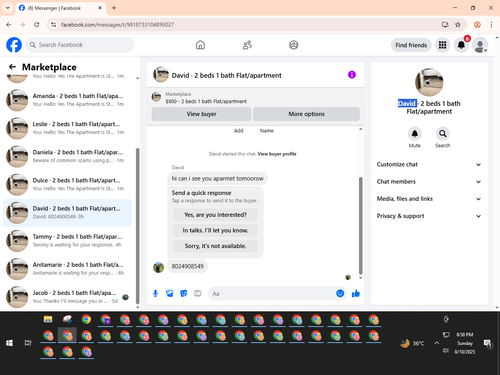Open the account profile avatar menu
The height and width of the screenshot is (375, 500).
(x=480, y=45)
